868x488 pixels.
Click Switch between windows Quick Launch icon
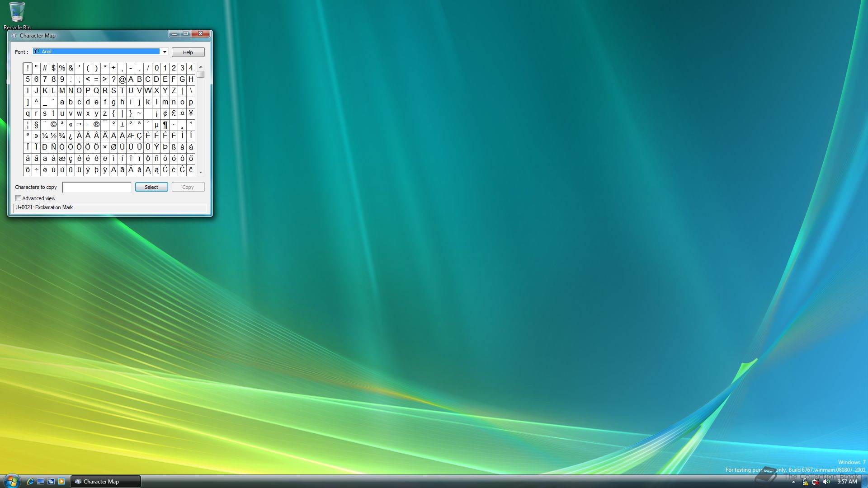point(51,482)
